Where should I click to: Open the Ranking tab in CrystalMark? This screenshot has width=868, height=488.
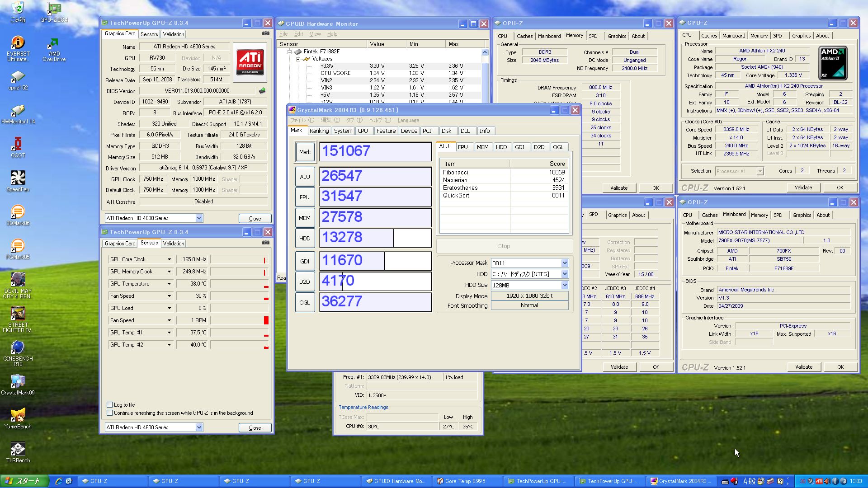coord(319,131)
